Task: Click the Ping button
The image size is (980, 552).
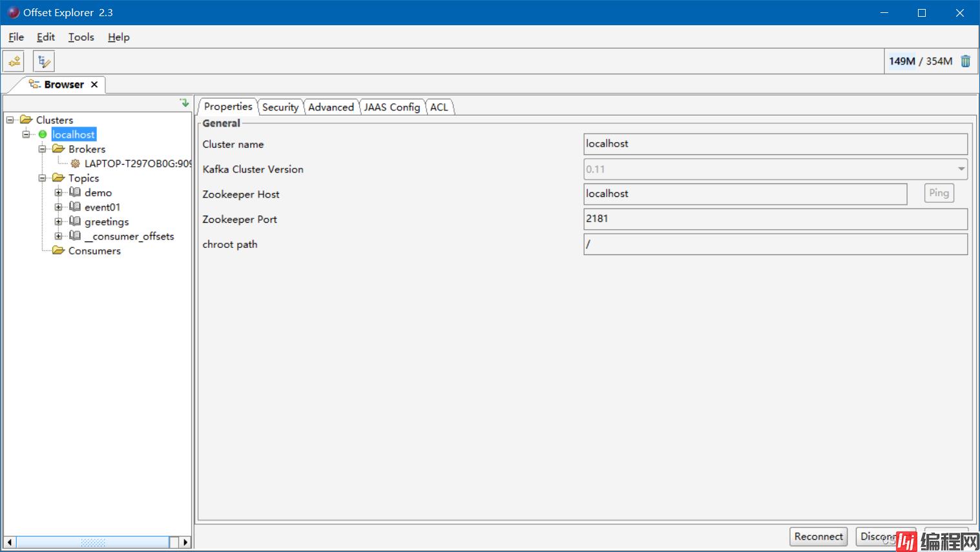Action: [939, 193]
